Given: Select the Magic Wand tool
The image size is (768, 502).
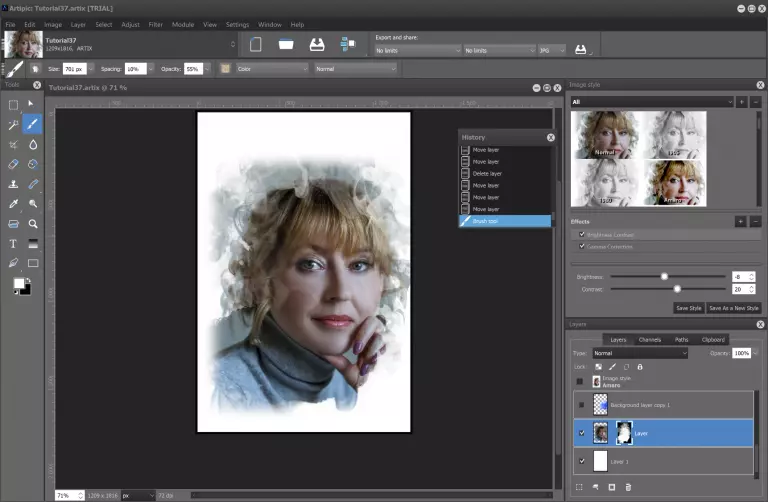Looking at the screenshot, I should click(13, 125).
